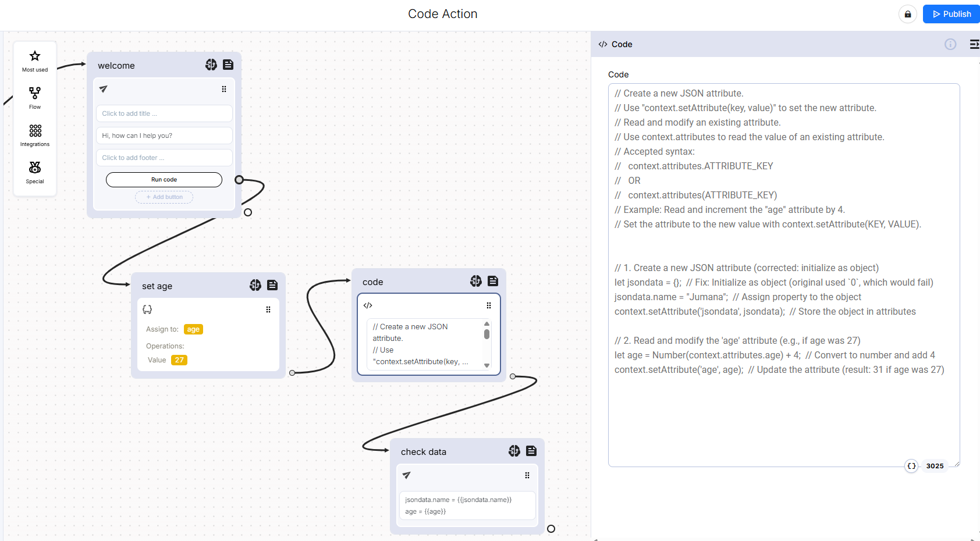
Task: Click the Add button link
Action: click(164, 197)
